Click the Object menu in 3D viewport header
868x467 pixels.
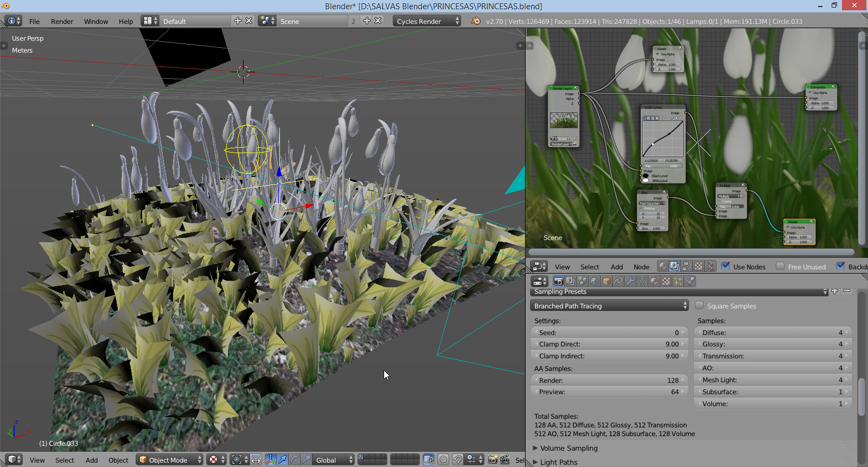click(x=118, y=460)
